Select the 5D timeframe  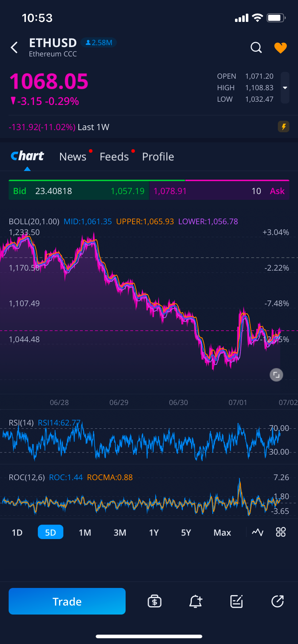pyautogui.click(x=50, y=532)
